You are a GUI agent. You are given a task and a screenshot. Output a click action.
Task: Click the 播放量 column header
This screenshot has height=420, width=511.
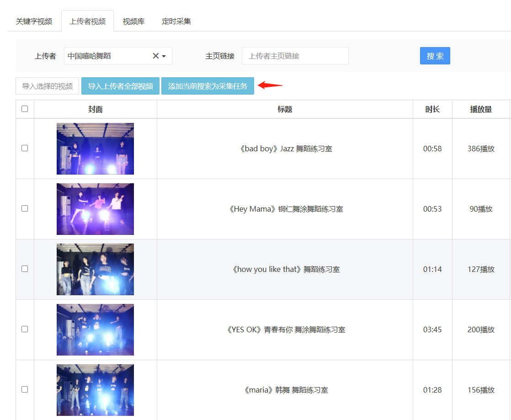tap(481, 109)
